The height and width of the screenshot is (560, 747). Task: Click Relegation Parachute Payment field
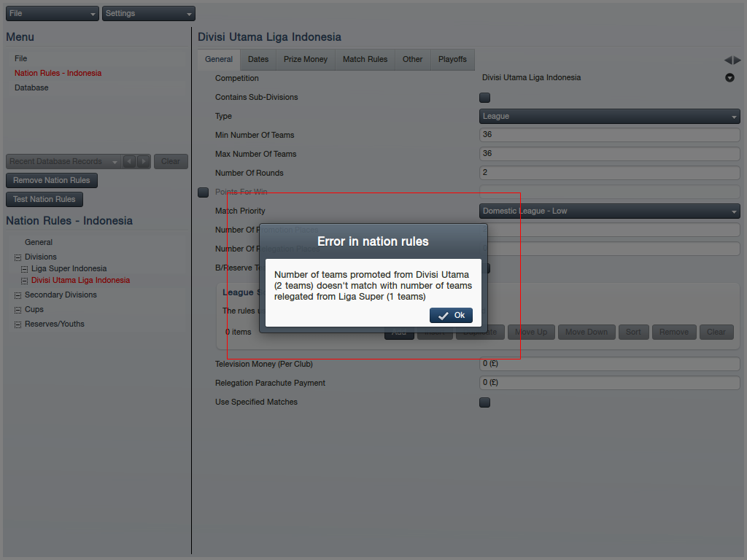point(609,383)
